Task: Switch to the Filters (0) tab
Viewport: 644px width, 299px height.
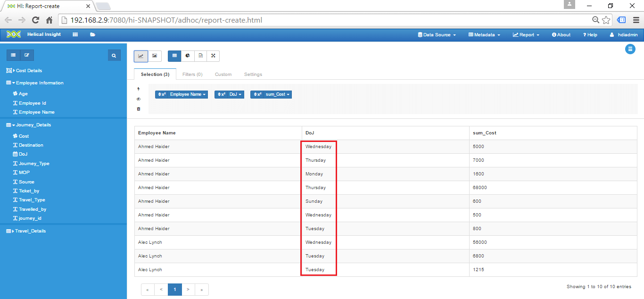Action: [192, 75]
